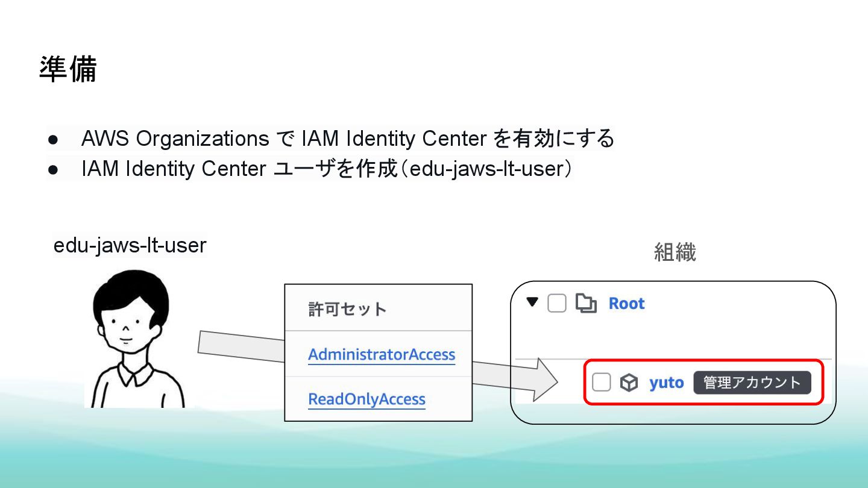Click the AWS Organizations bullet line
This screenshot has height=488, width=868.
tap(348, 139)
